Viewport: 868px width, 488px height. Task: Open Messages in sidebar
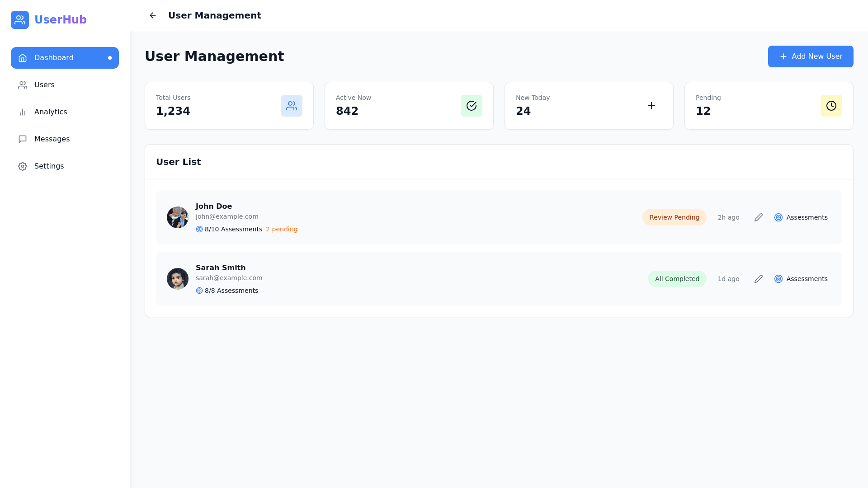pyautogui.click(x=52, y=139)
